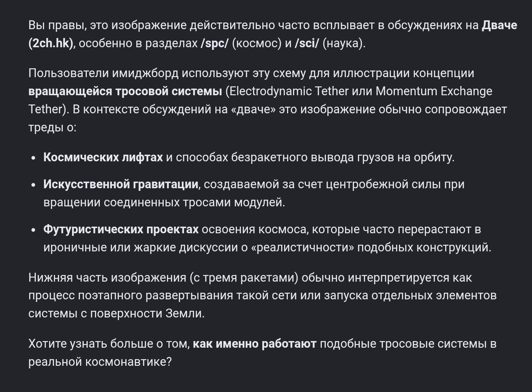Click the bold "/spc/" board name
532x392 pixels.
click(215, 44)
